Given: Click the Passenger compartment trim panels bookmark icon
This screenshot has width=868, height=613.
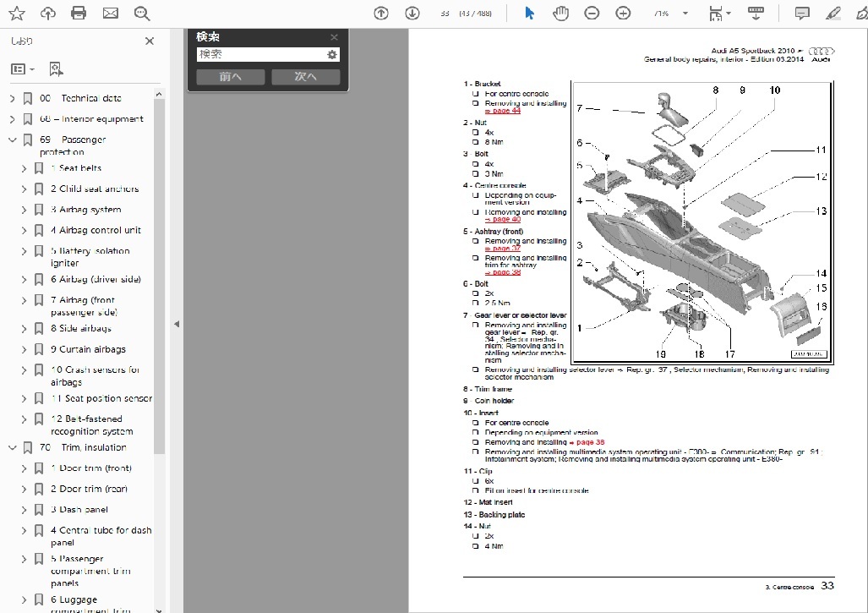Looking at the screenshot, I should [39, 559].
